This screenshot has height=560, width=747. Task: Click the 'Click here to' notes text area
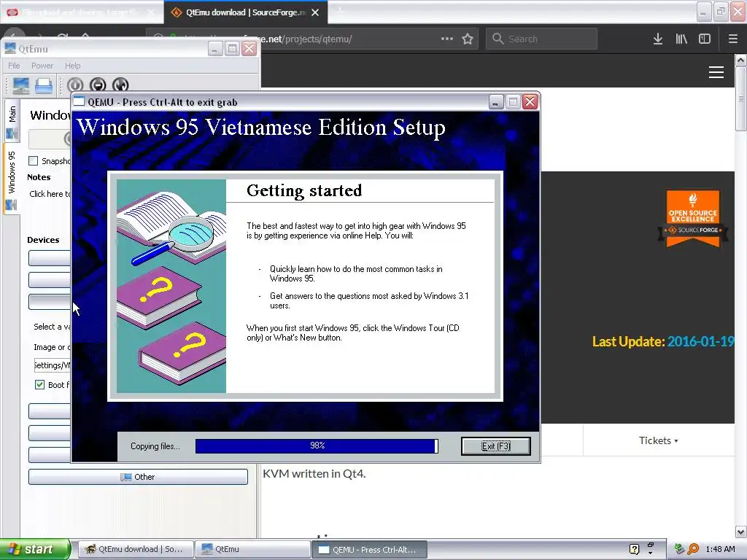[50, 194]
